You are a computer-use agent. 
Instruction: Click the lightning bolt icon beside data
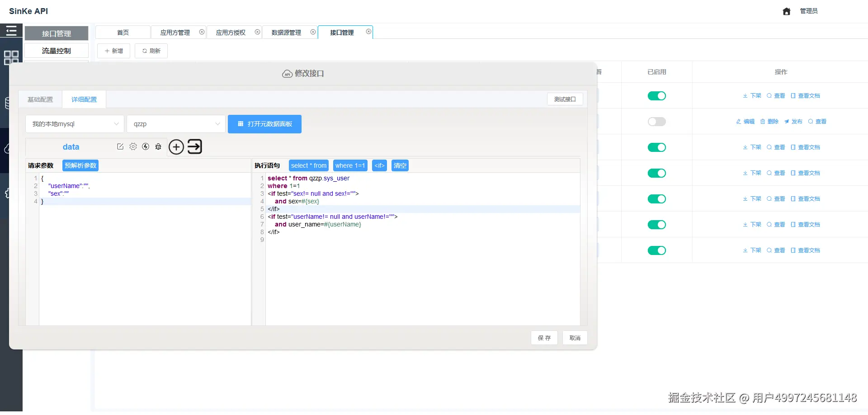coord(146,146)
